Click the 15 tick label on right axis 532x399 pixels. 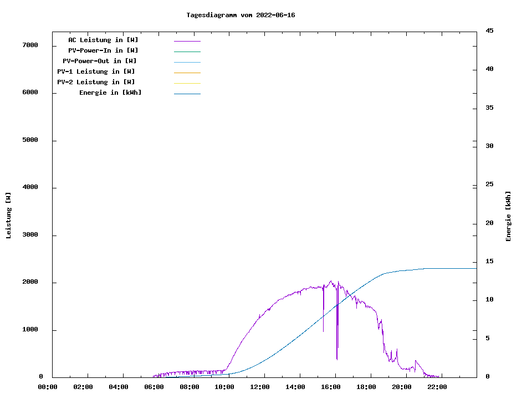point(490,261)
